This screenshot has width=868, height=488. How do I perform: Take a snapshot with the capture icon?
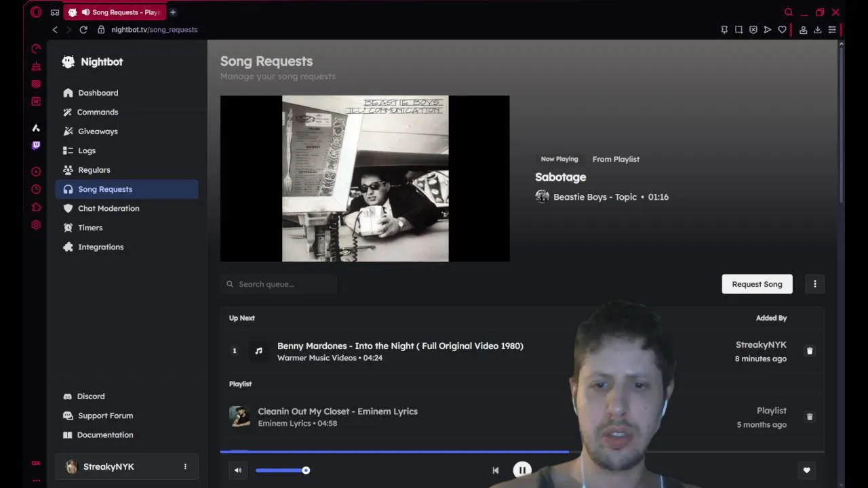738,30
